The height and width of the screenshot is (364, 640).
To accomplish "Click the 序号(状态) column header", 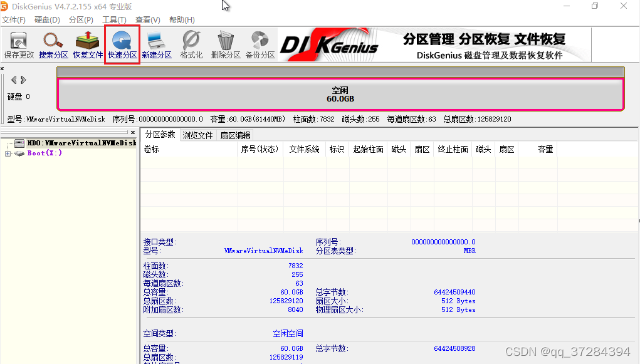I will [x=260, y=149].
